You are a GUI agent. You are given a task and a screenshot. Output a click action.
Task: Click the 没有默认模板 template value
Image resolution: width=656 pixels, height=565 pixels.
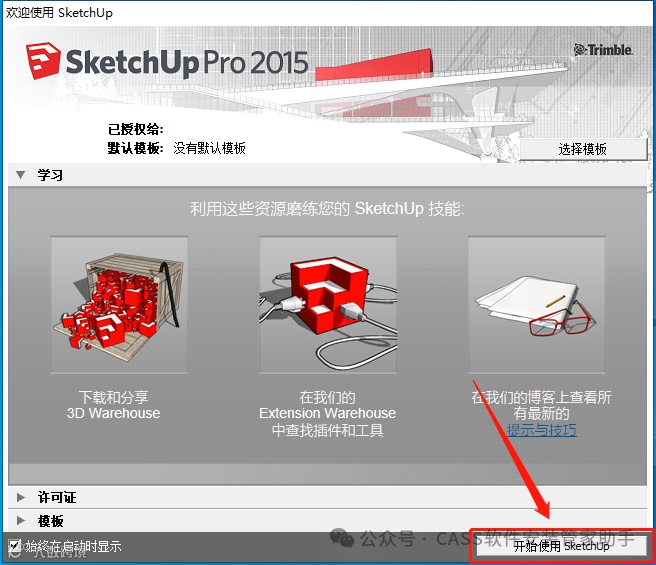(210, 148)
